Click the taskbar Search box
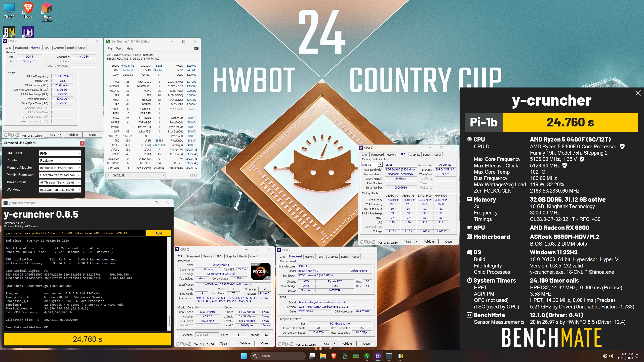The width and height of the screenshot is (644, 362). (278, 356)
